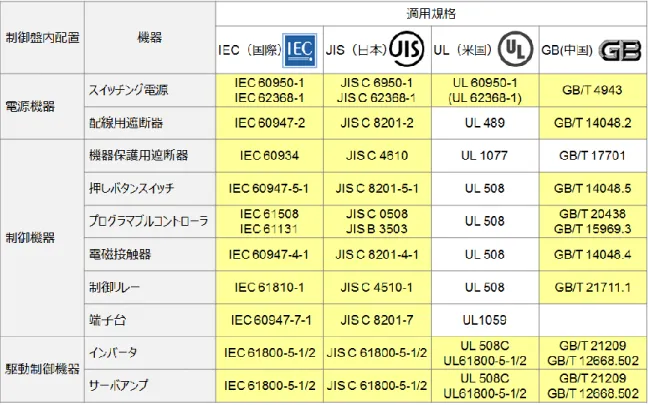The height and width of the screenshot is (405, 648).
Task: Click the 機器保護用遮断器 row label
Action: [139, 155]
